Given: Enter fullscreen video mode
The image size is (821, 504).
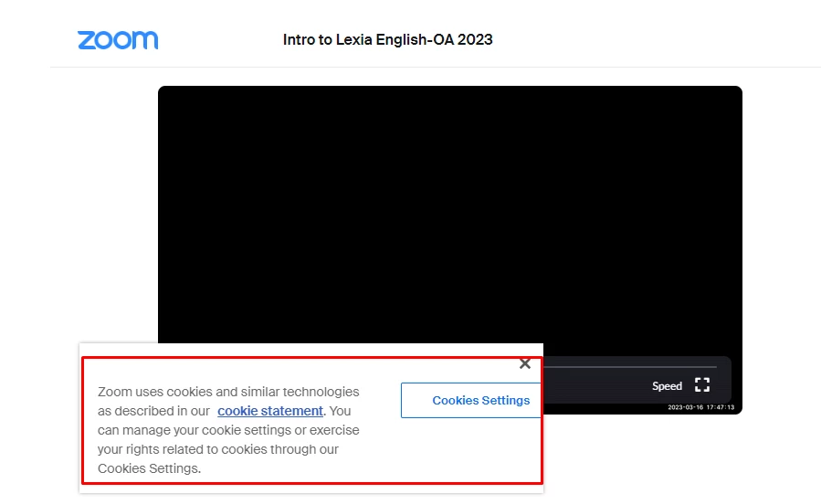Looking at the screenshot, I should (x=702, y=384).
